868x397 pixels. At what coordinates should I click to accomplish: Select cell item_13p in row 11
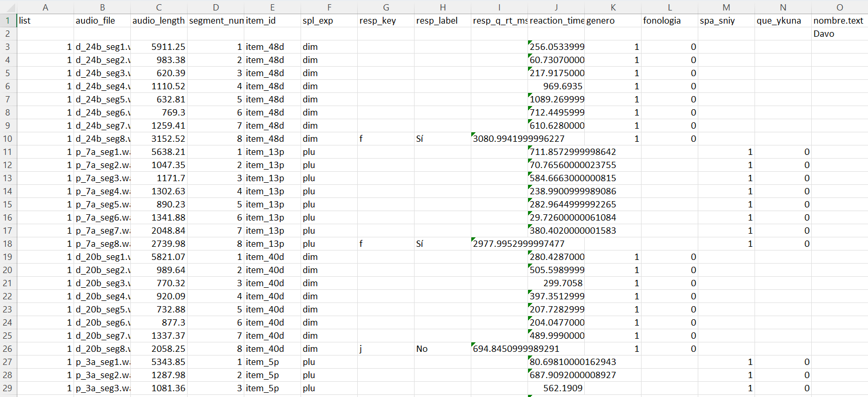[272, 152]
